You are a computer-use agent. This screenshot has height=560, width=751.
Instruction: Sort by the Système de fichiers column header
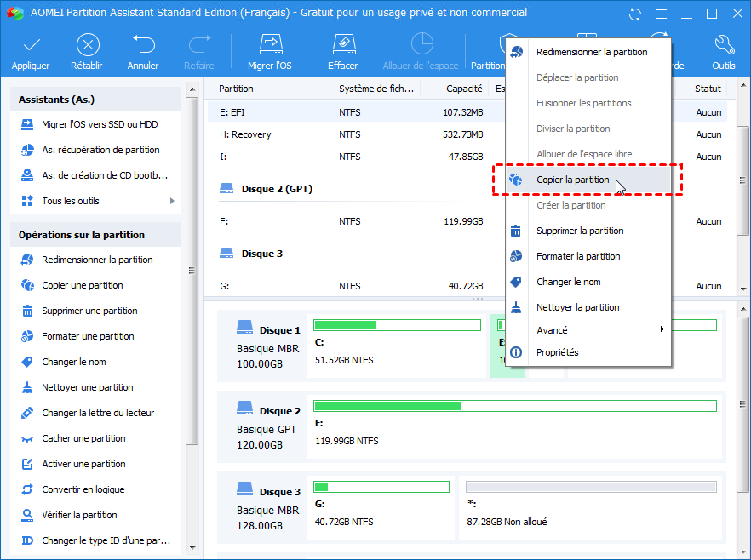378,89
